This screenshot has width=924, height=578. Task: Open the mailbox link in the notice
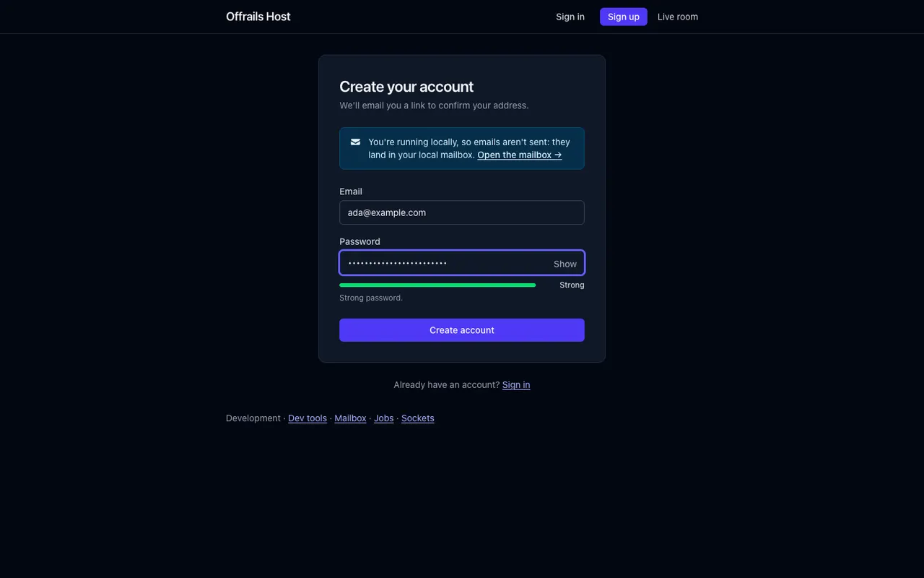pos(520,155)
